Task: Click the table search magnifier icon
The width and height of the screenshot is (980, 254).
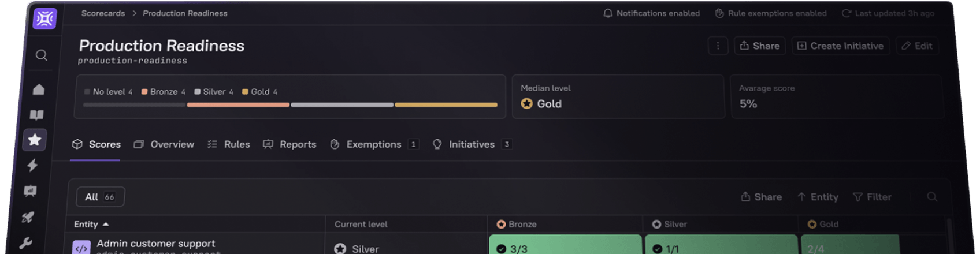Action: (931, 197)
